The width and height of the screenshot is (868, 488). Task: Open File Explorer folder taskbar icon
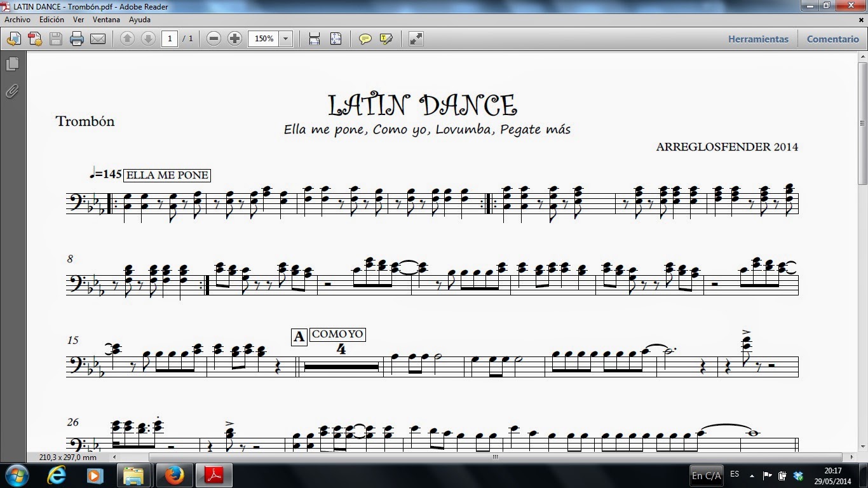pyautogui.click(x=134, y=475)
